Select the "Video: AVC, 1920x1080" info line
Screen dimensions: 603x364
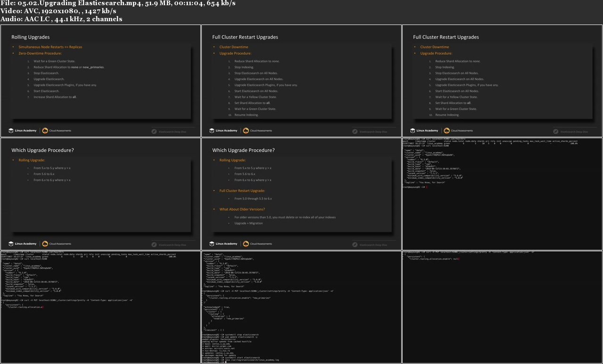(58, 11)
